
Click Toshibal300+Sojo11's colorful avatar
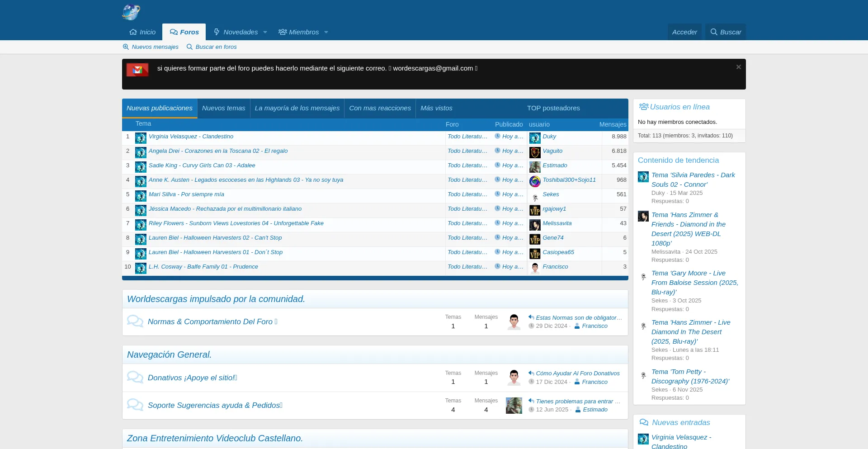535,181
